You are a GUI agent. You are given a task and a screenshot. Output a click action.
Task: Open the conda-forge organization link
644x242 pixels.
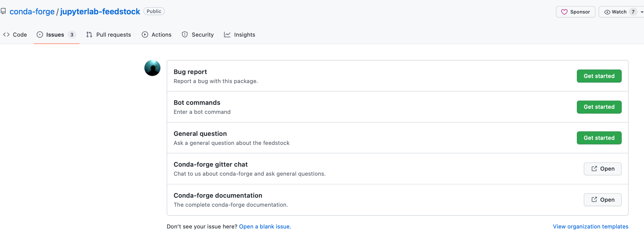tap(32, 11)
